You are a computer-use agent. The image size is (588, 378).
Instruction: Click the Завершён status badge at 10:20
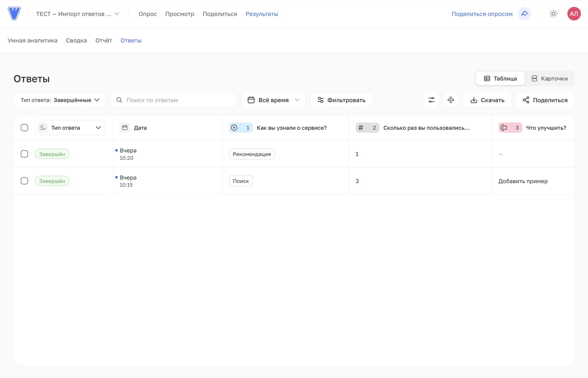click(52, 154)
